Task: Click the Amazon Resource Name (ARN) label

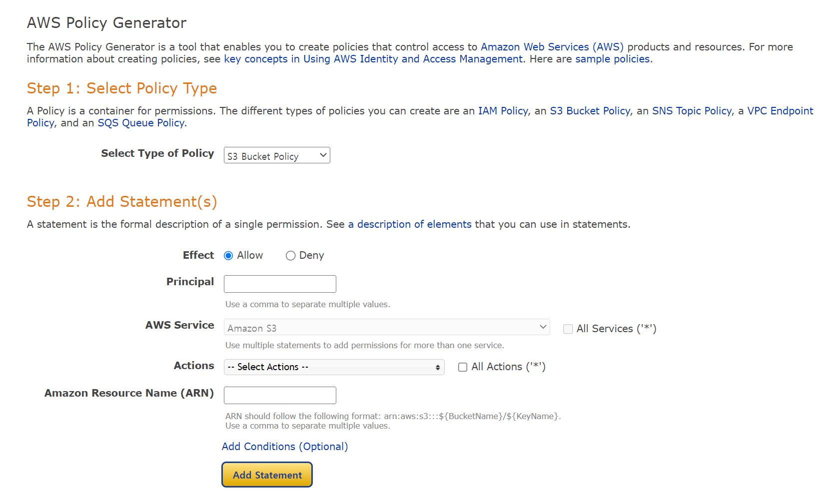Action: pyautogui.click(x=129, y=393)
